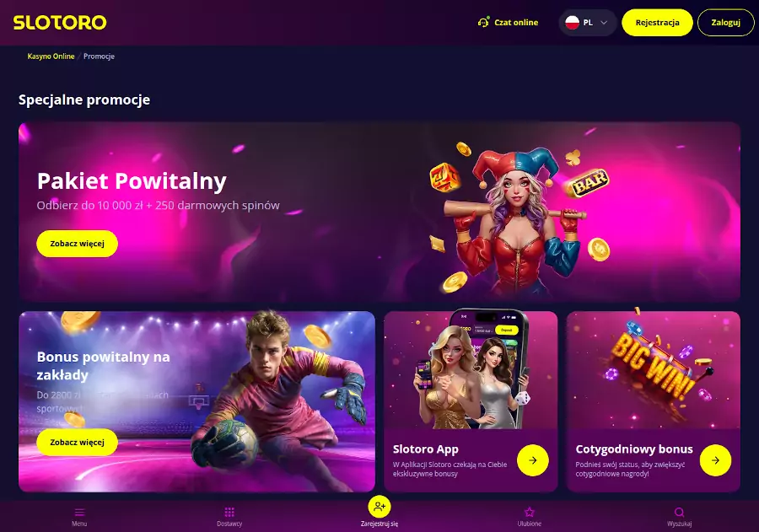Click the SLOTORO logo
Viewport: 759px width, 532px height.
pos(60,23)
